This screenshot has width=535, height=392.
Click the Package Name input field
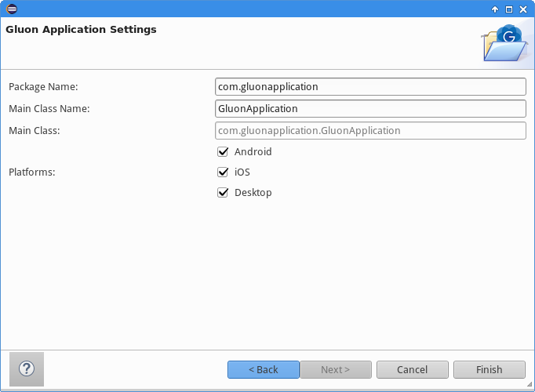pos(370,86)
